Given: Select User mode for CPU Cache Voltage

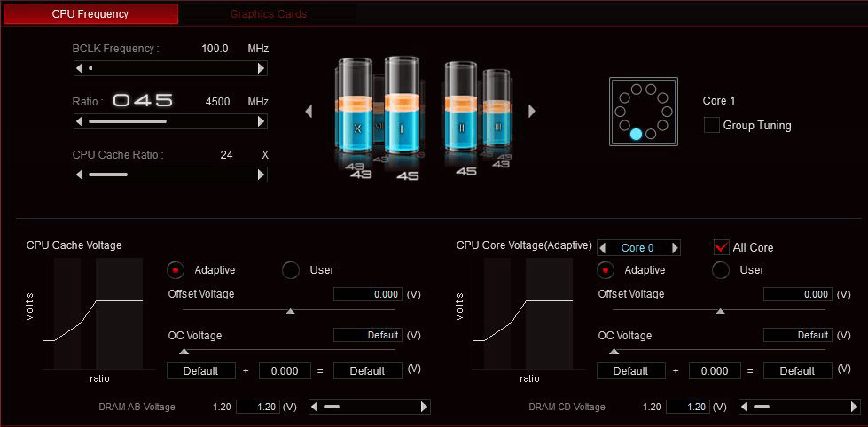Looking at the screenshot, I should [x=291, y=270].
